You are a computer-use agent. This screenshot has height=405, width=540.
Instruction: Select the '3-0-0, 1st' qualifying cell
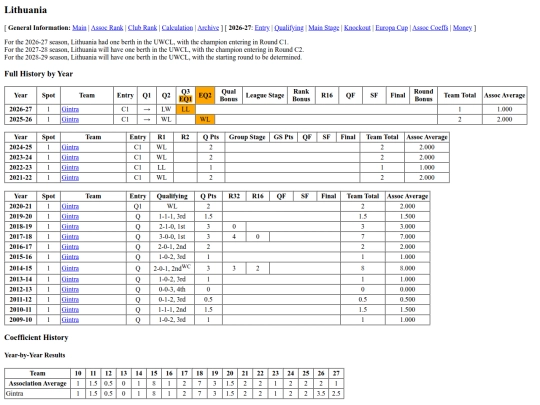point(172,237)
